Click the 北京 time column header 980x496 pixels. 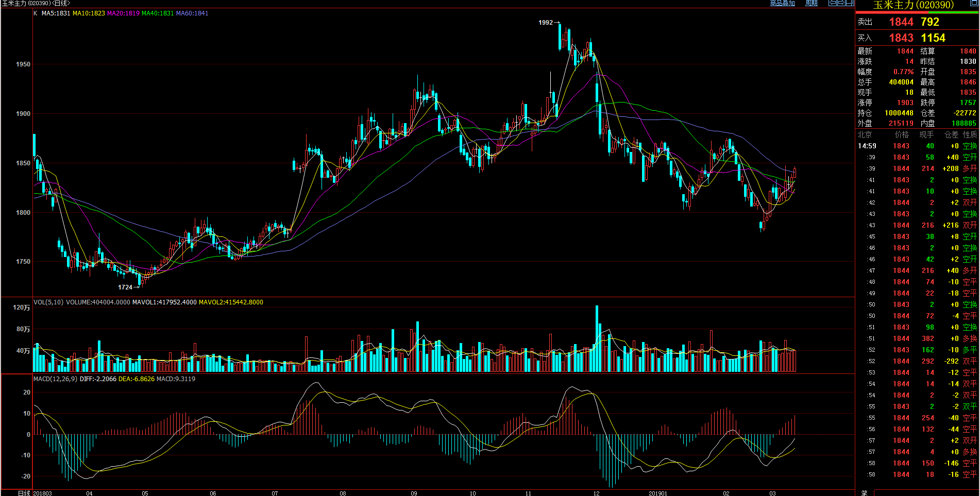point(865,134)
